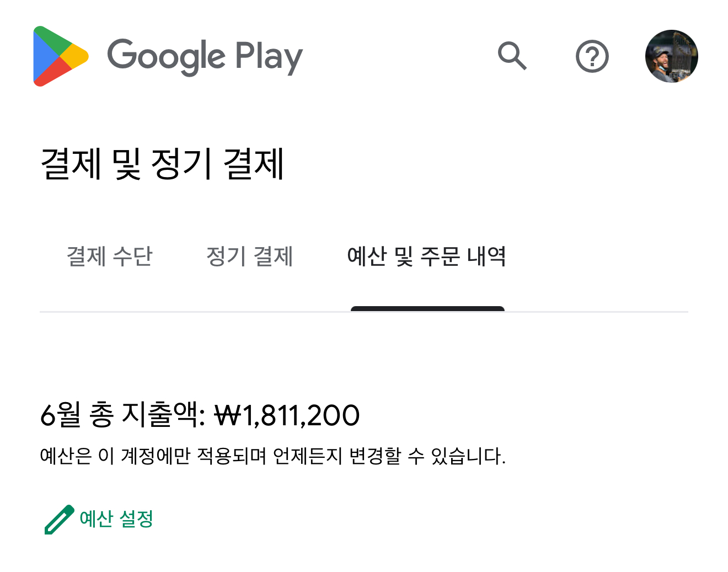Viewport: 728px width, 572px height.
Task: Select the 예산 및 주문 내역 tab
Action: [426, 256]
